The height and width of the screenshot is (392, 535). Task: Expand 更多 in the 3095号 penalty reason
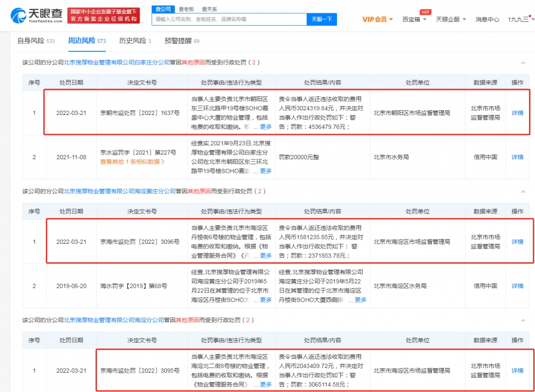click(x=266, y=385)
